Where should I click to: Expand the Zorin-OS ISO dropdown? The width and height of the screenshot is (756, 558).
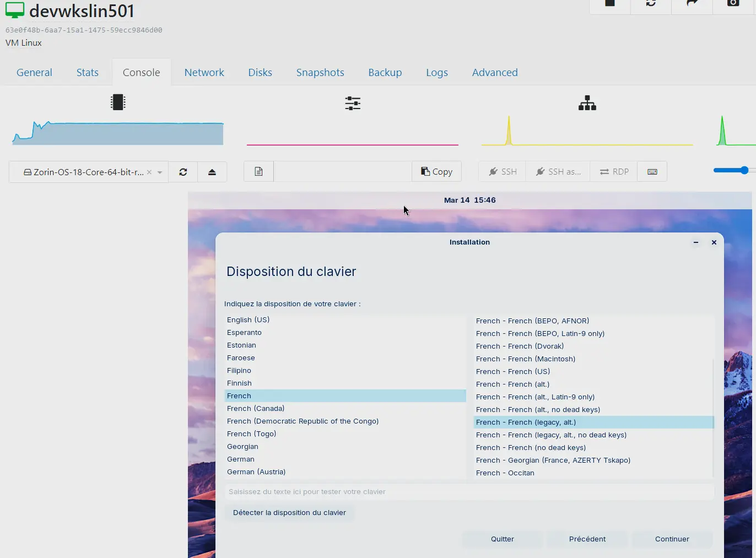(159, 171)
